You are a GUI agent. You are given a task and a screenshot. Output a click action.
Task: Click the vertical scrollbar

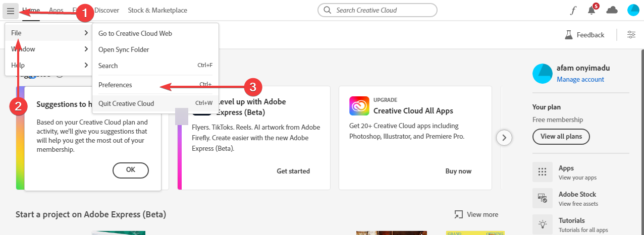(642, 141)
